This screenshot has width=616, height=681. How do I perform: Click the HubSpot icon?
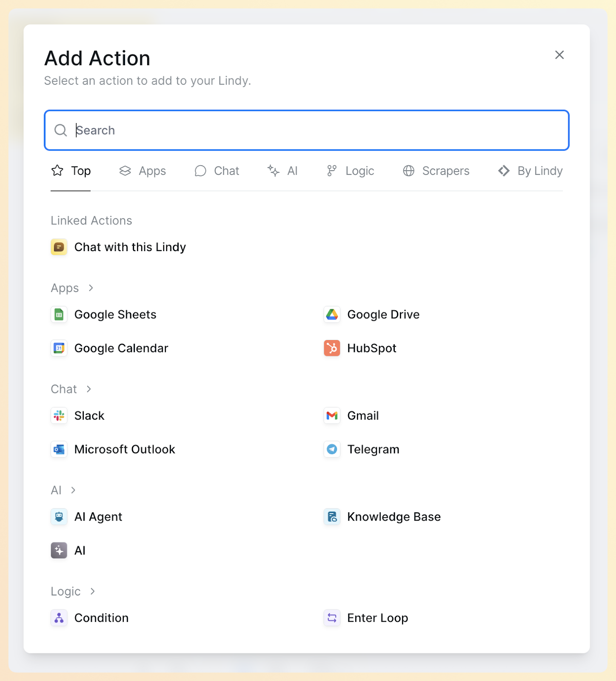pyautogui.click(x=332, y=348)
